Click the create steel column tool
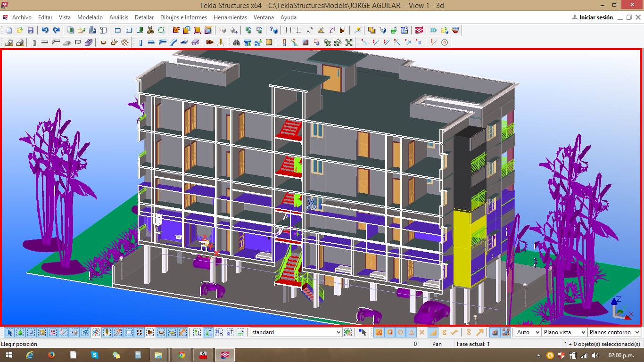 coord(140,42)
